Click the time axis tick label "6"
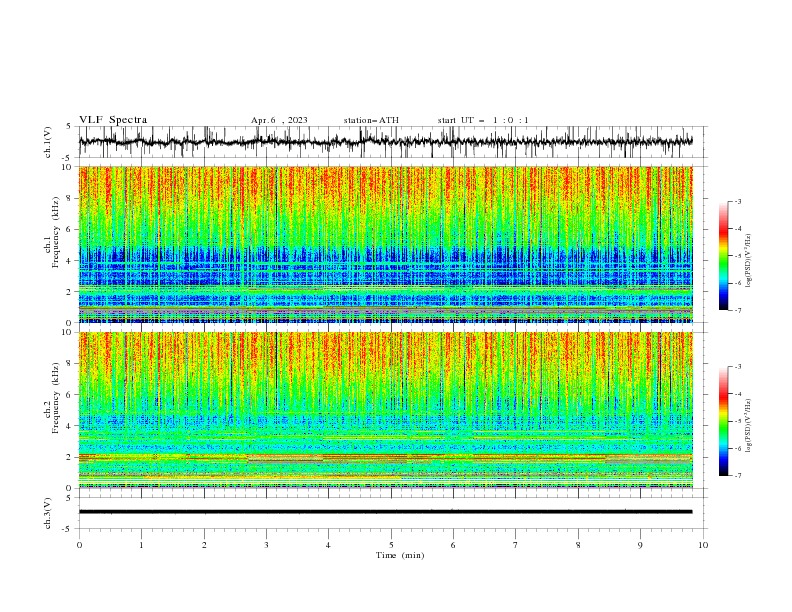Screen dimensions: 792x612 point(453,545)
